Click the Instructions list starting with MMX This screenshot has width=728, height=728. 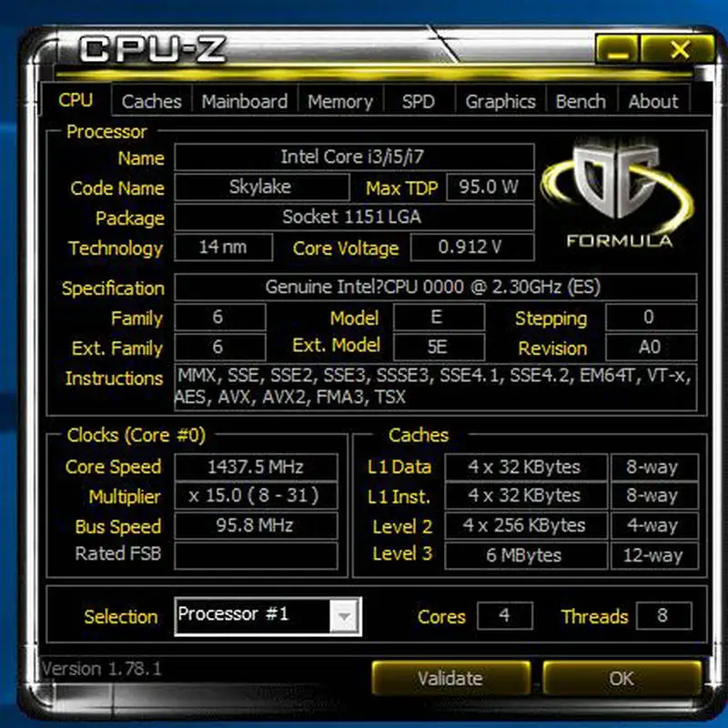point(436,388)
